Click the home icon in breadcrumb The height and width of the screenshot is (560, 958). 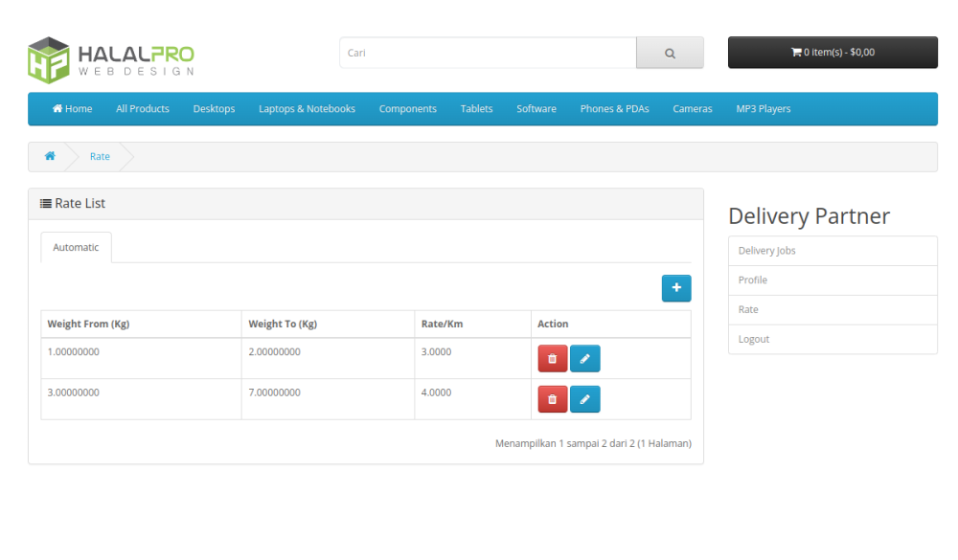(50, 156)
